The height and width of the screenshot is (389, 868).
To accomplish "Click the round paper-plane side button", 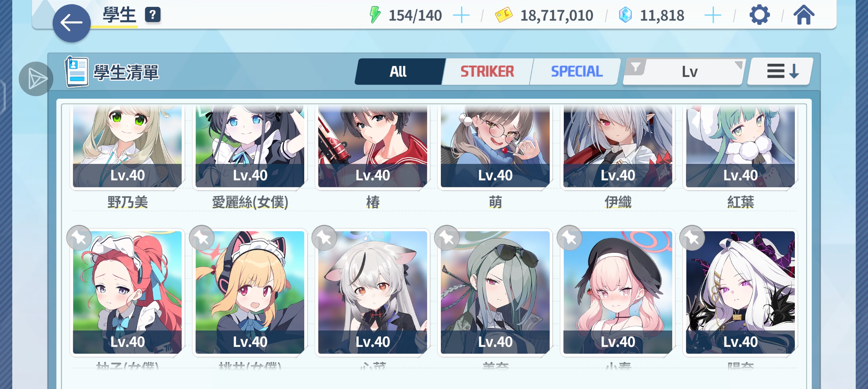I will (36, 79).
